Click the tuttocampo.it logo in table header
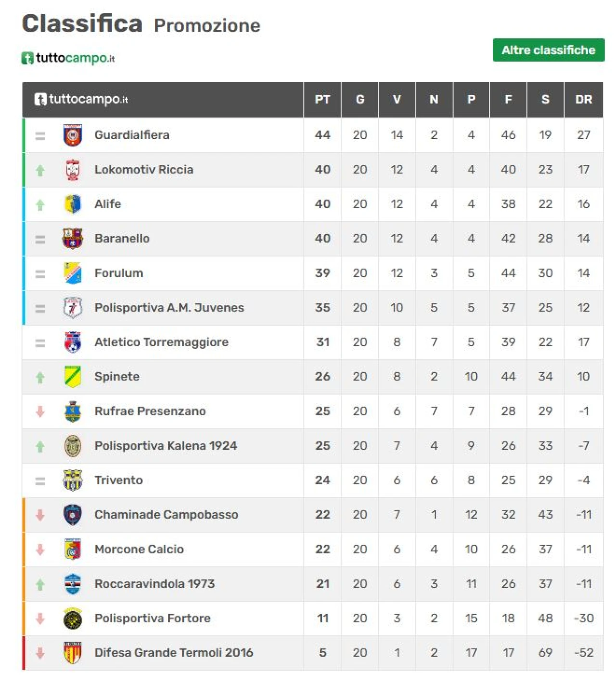 click(81, 100)
